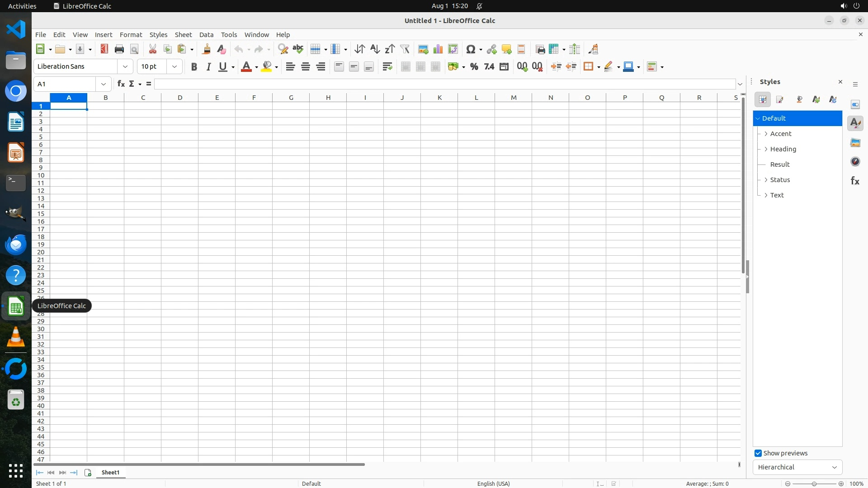Open sidebar Functions panel
The width and height of the screenshot is (868, 488).
(x=855, y=181)
